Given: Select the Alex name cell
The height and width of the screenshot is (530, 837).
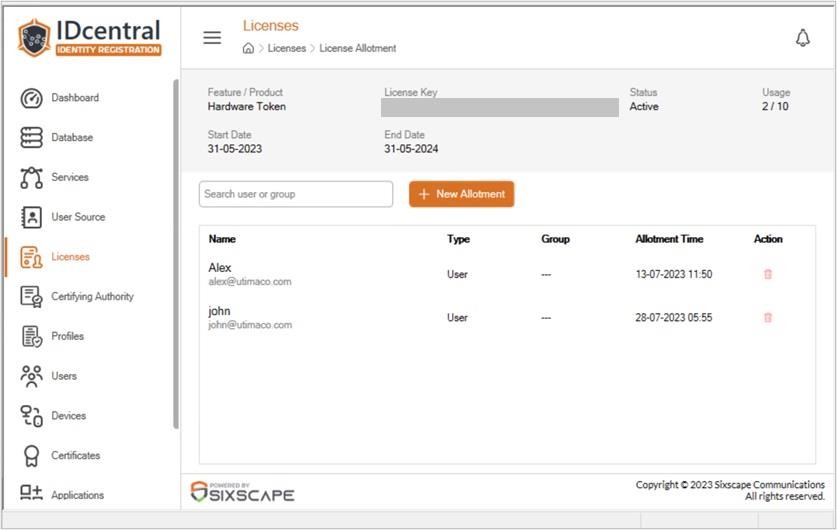Looking at the screenshot, I should pos(220,268).
